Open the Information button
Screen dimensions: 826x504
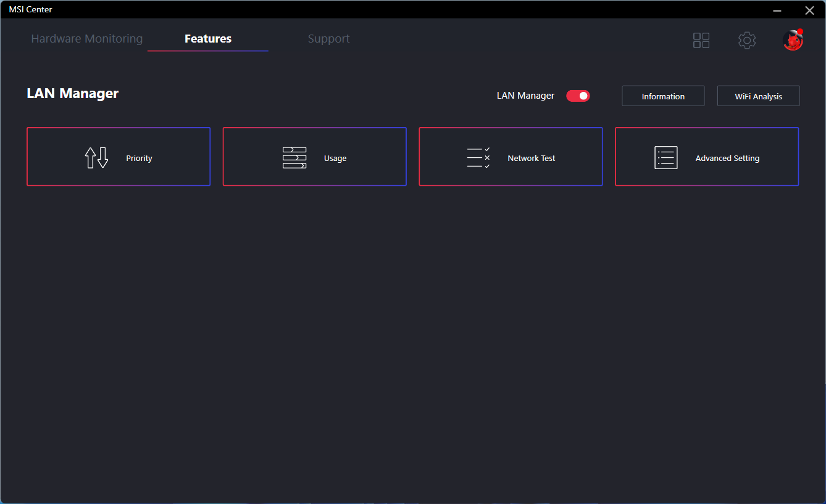click(663, 96)
